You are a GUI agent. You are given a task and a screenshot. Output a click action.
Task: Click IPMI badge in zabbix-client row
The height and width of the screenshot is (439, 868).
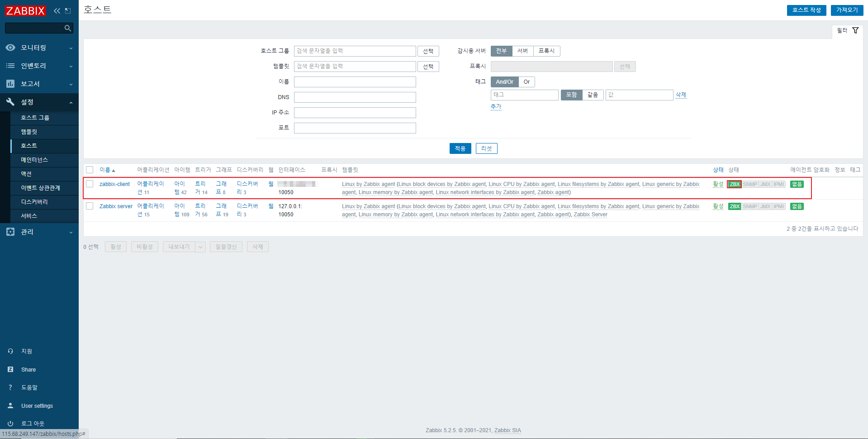tap(779, 184)
